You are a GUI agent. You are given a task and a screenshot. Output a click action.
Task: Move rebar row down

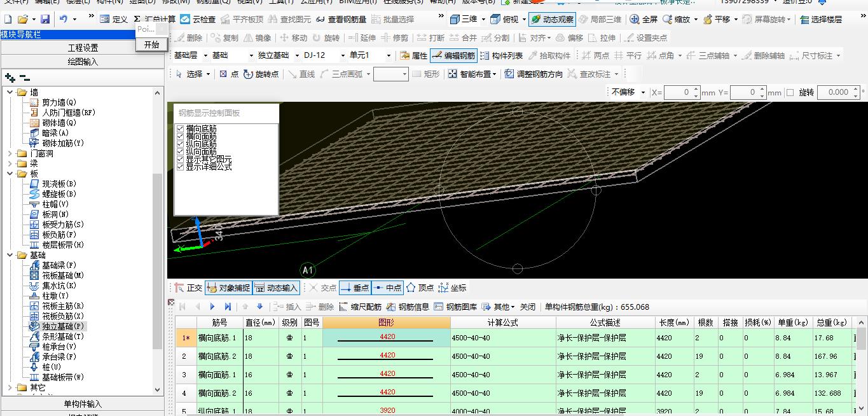[x=259, y=307]
